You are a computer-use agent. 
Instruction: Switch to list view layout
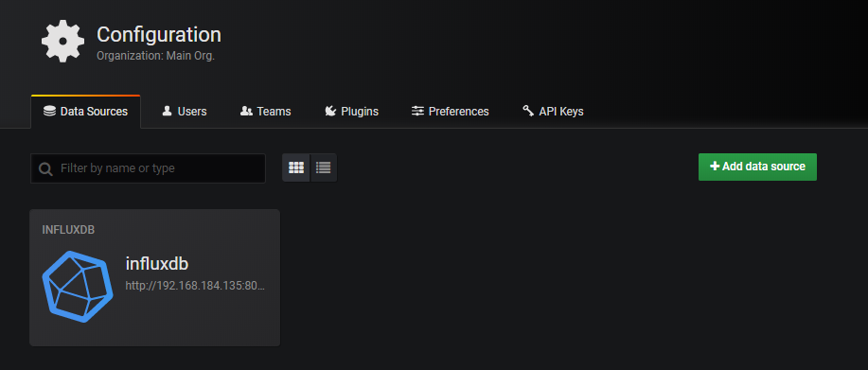pos(324,167)
